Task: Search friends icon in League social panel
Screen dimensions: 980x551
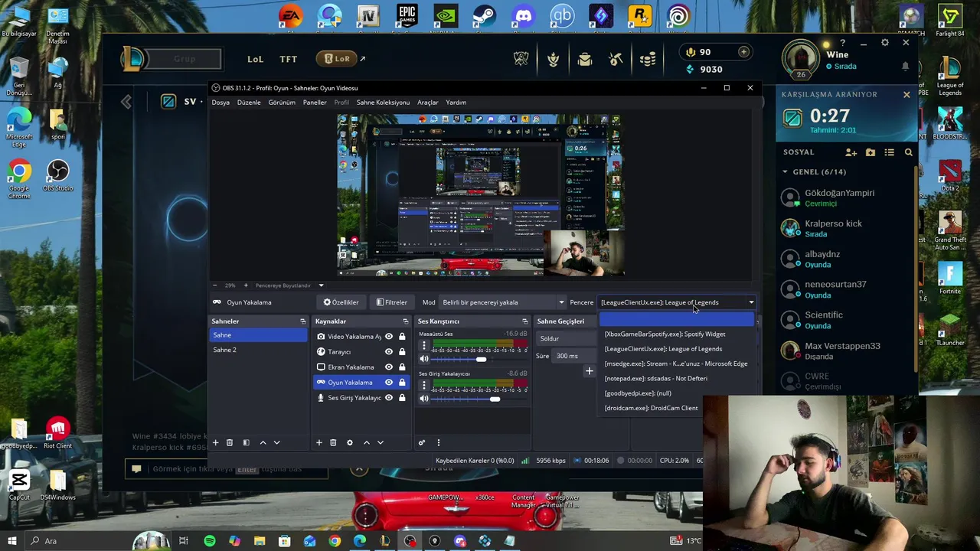Action: tap(909, 152)
